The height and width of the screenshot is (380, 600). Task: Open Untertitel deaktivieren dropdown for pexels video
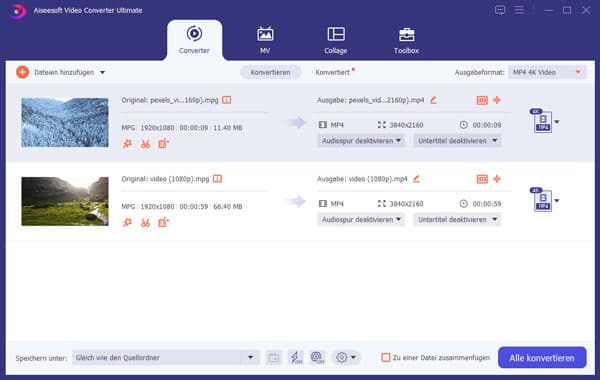[x=457, y=141]
